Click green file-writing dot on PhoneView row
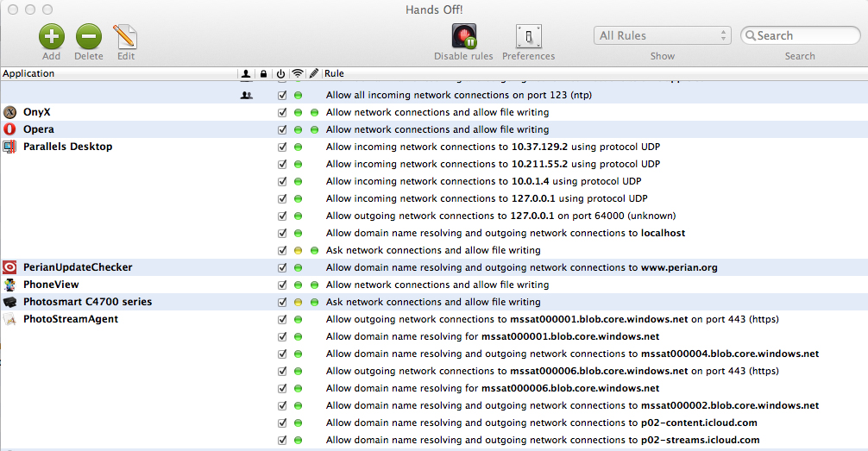Viewport: 868px width, 451px height. 314,285
